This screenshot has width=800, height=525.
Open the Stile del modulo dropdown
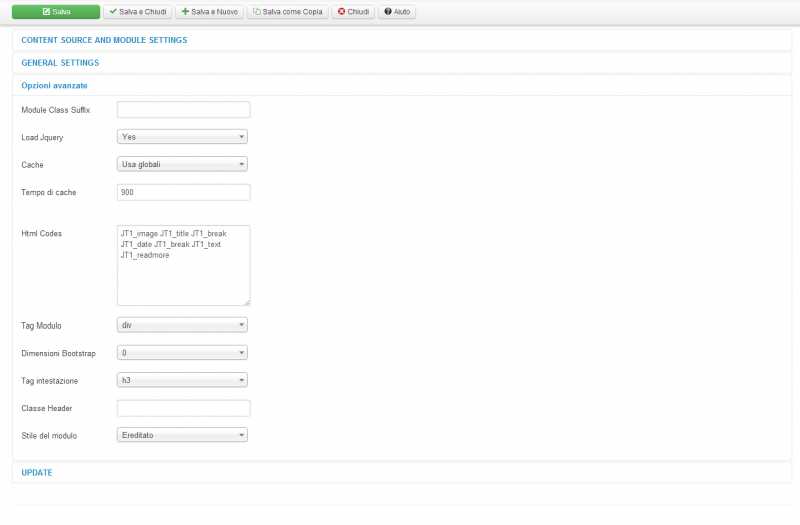click(x=182, y=435)
